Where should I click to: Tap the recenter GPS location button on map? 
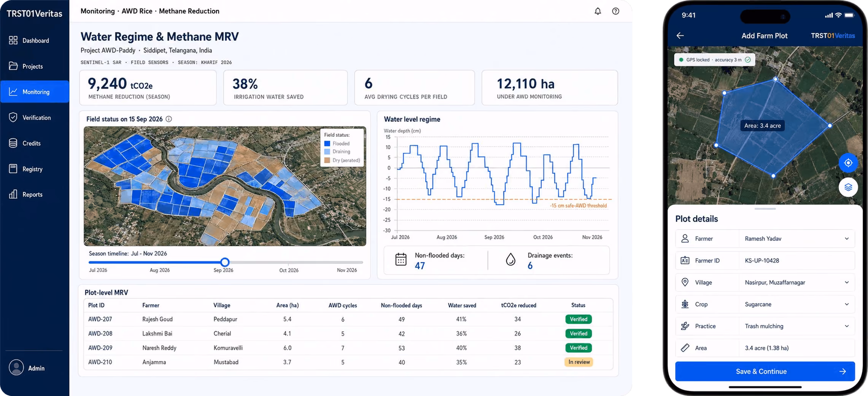point(848,163)
